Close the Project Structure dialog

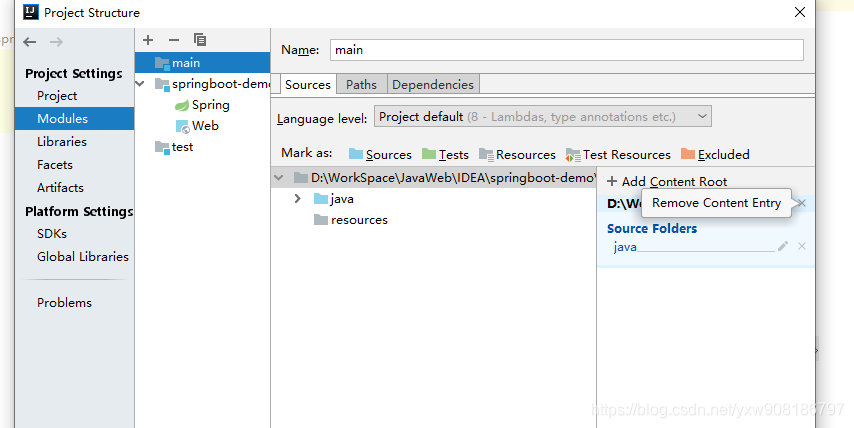[800, 12]
